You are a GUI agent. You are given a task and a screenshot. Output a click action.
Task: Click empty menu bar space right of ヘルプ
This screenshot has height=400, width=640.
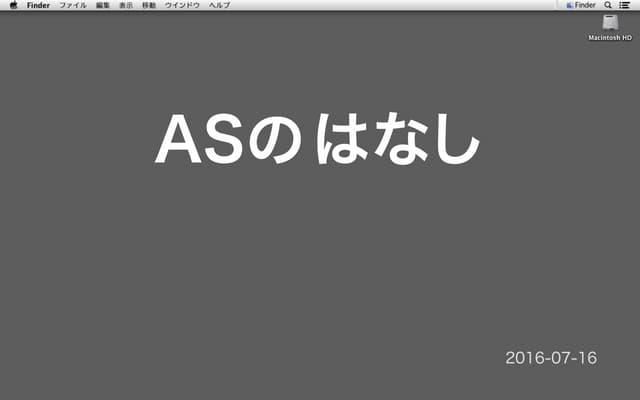(400, 5)
